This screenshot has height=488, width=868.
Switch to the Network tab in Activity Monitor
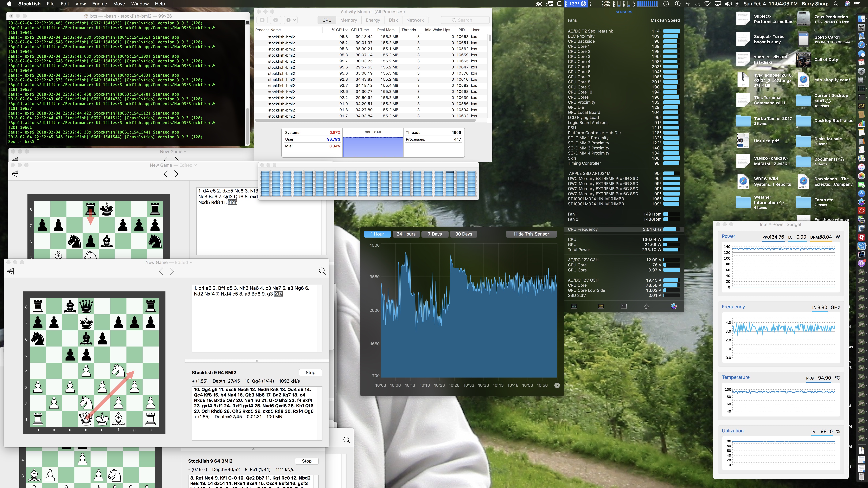[415, 20]
